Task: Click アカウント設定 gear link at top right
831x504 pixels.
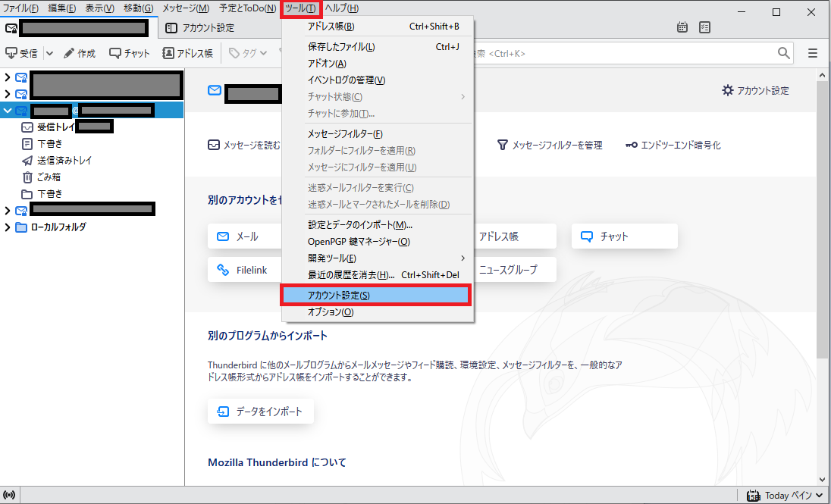Action: pyautogui.click(x=755, y=91)
